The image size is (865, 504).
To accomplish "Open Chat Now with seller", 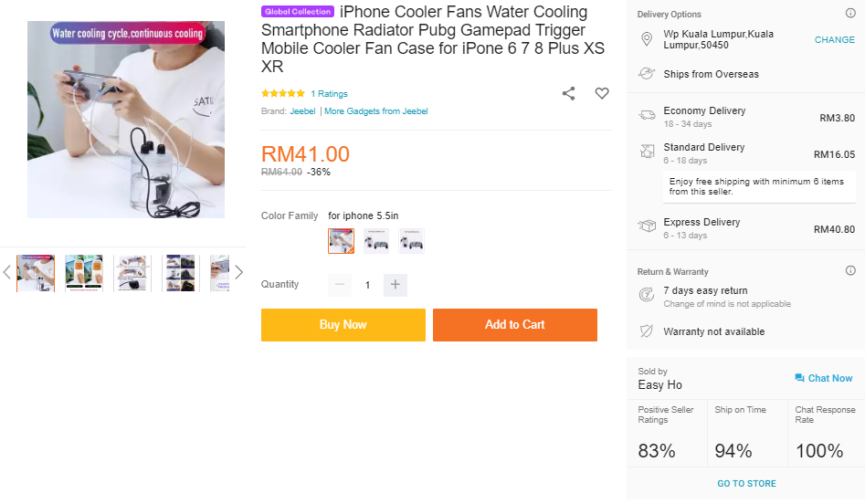I will pos(823,378).
